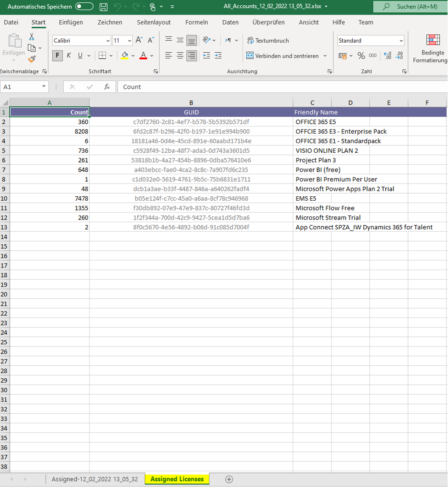Toggle the bottom align button

(191, 40)
